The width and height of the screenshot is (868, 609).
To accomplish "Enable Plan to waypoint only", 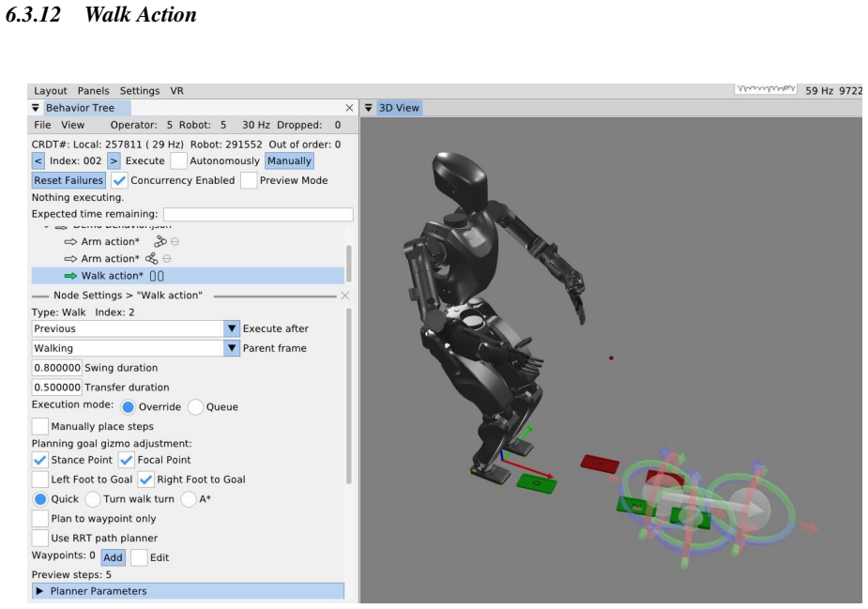I will coord(39,519).
